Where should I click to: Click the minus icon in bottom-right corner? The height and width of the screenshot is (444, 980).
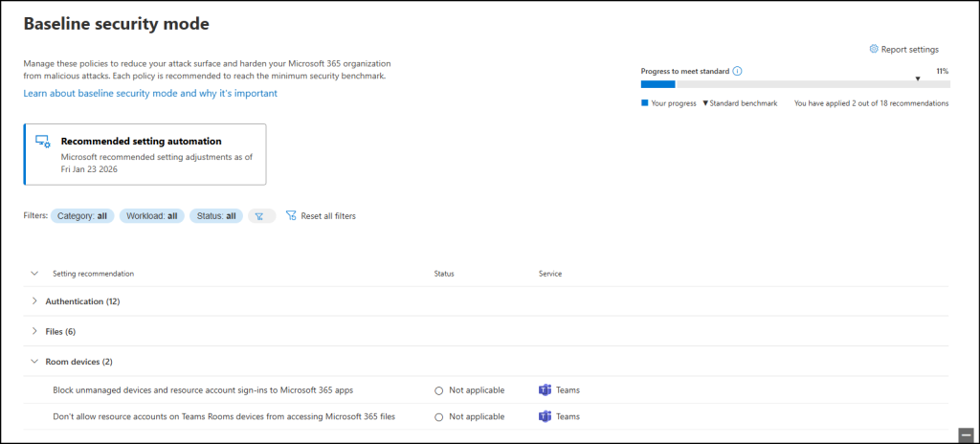pos(967,434)
